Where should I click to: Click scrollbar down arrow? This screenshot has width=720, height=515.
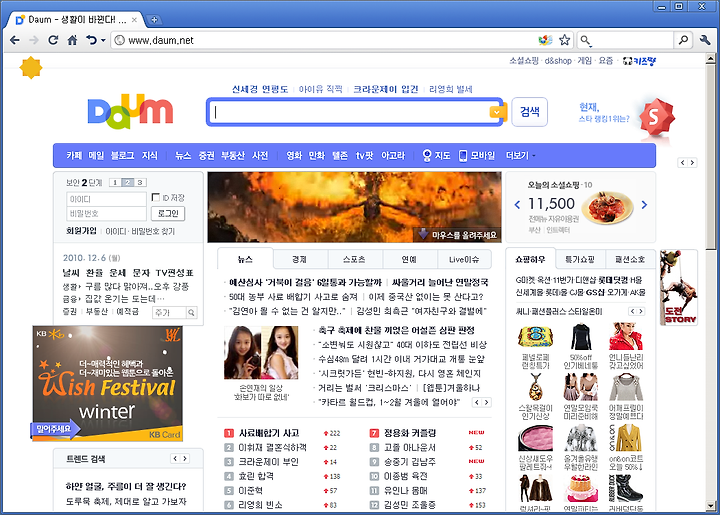point(710,506)
